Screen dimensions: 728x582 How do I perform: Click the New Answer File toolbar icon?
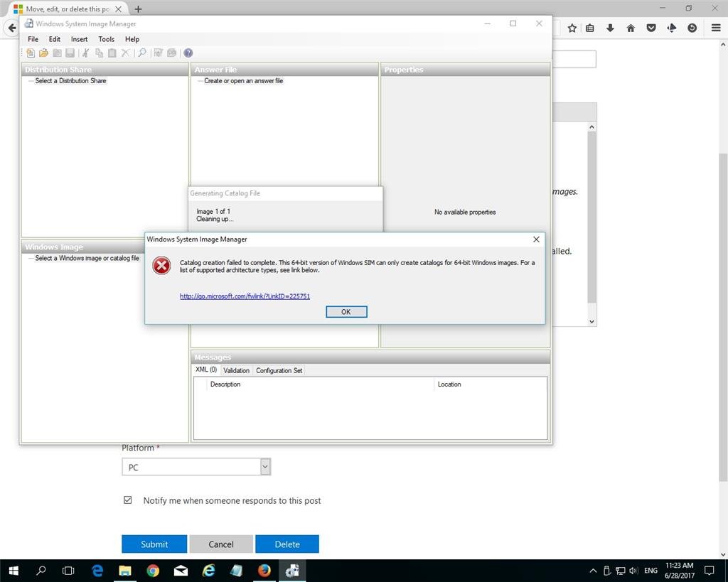click(x=31, y=53)
